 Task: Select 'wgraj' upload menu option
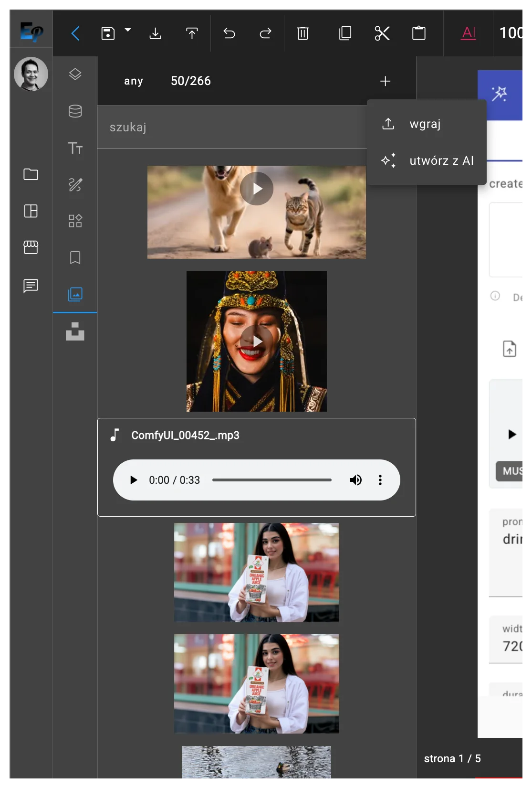coord(425,124)
